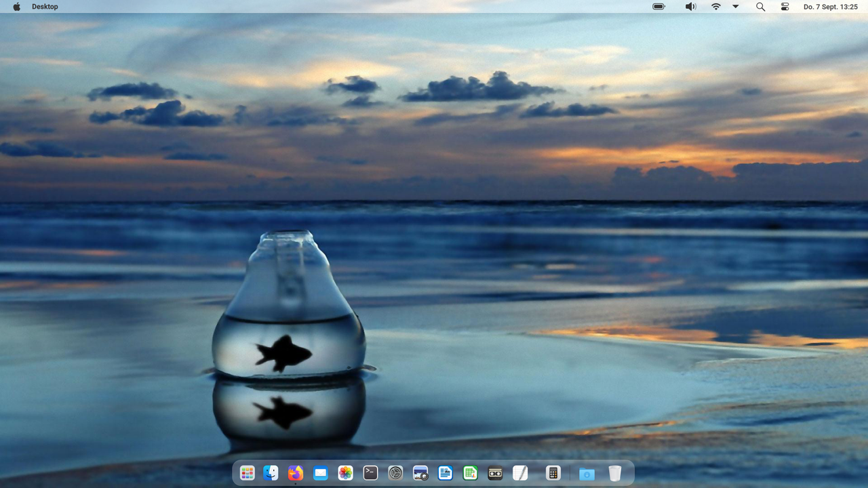This screenshot has height=488, width=868.
Task: Open the Downloads folder in dock
Action: pos(587,474)
